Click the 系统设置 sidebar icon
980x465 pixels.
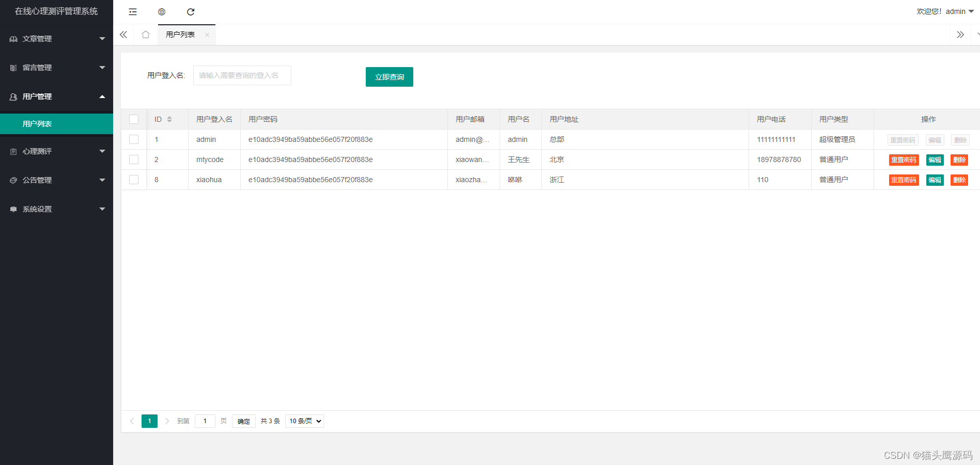(13, 209)
